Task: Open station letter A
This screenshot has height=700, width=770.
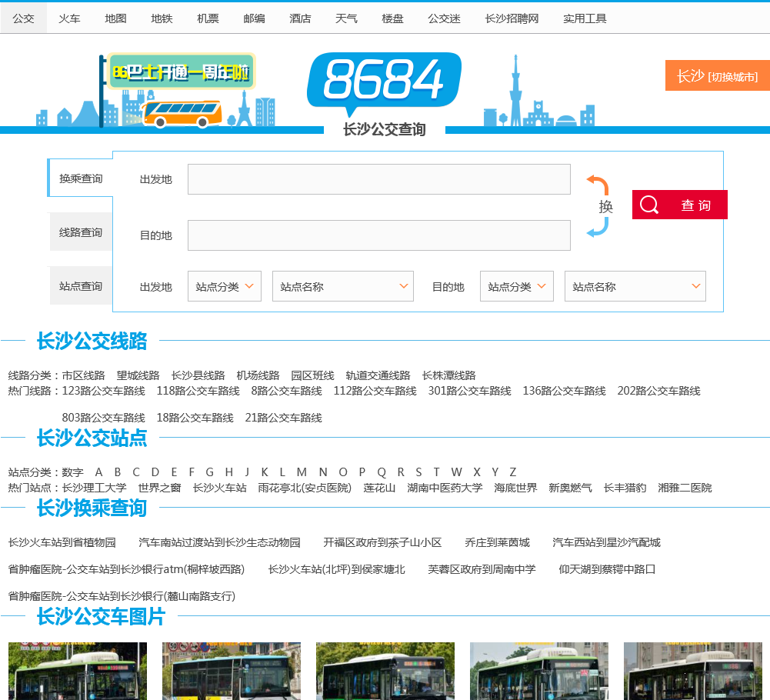Action: click(98, 472)
